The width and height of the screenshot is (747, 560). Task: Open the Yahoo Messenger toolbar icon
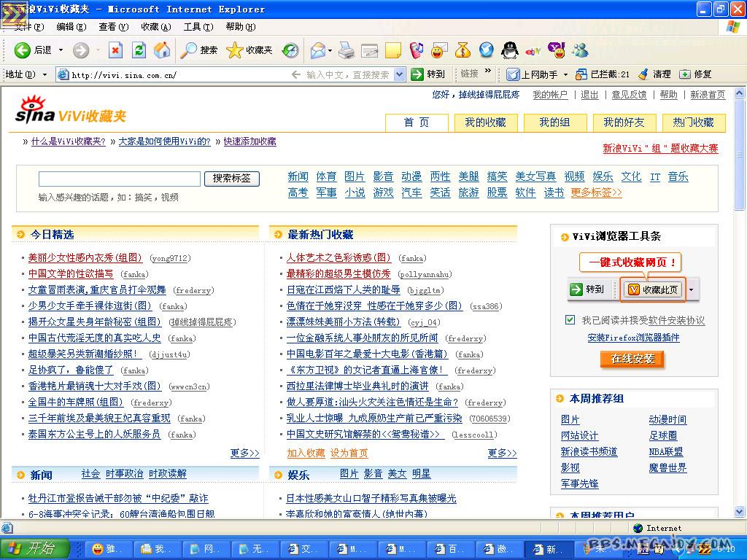pos(556,50)
